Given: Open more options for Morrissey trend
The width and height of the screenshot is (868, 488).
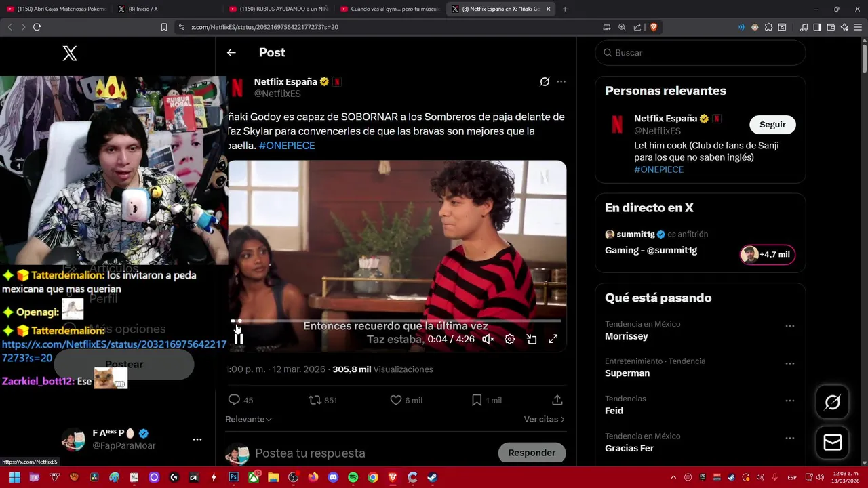Looking at the screenshot, I should [x=789, y=326].
